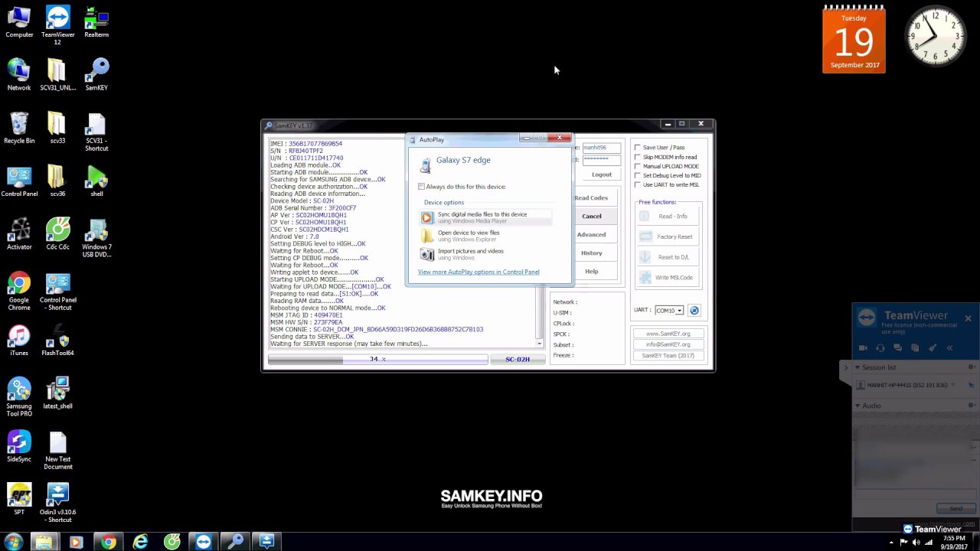Choose Import pictures and videos option
This screenshot has width=980, height=551.
pyautogui.click(x=485, y=254)
